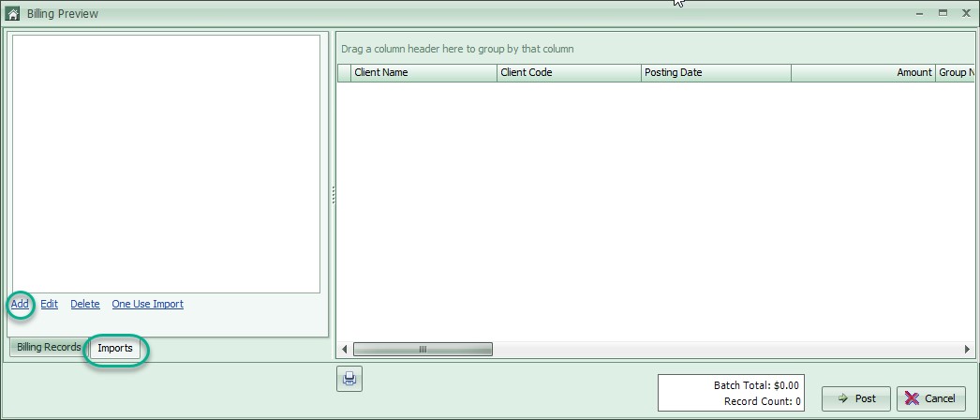Viewport: 980px width, 420px height.
Task: Sort by Amount column header
Action: click(863, 72)
